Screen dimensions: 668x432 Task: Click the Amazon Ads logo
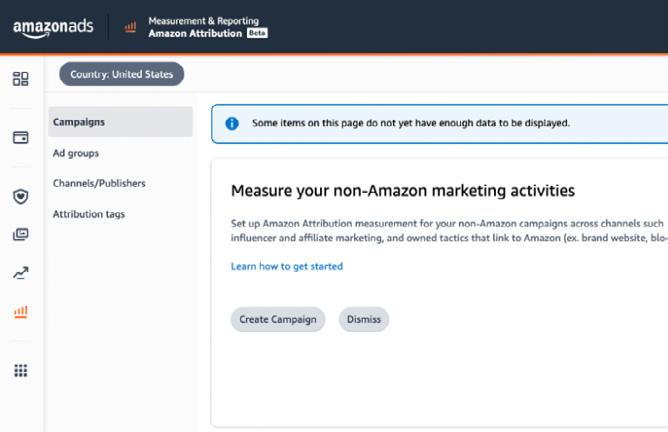tap(53, 27)
